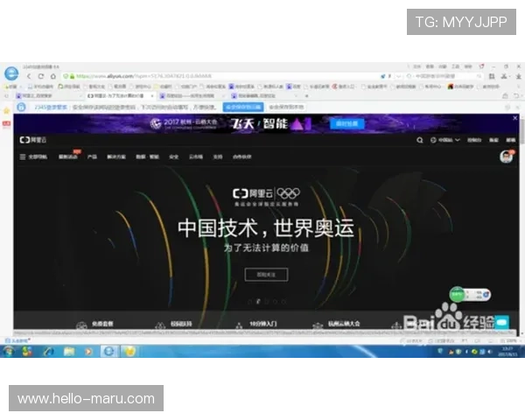Select the second carousel dot
This screenshot has width=525, height=420.
(x=258, y=301)
